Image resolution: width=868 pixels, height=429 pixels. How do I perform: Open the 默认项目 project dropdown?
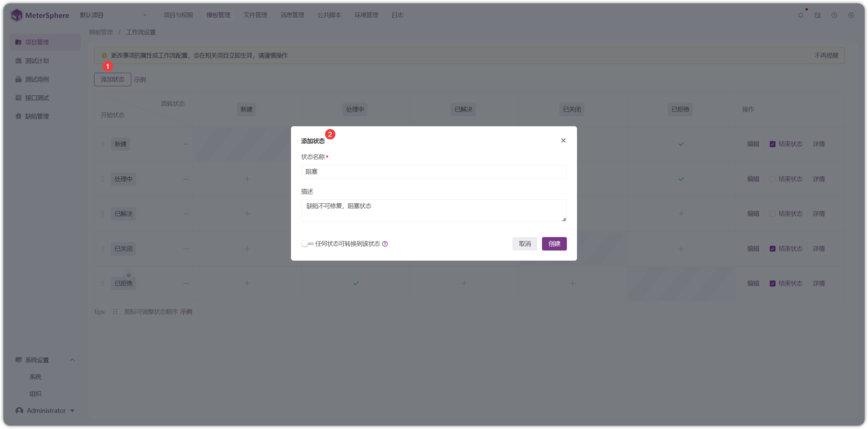click(113, 15)
